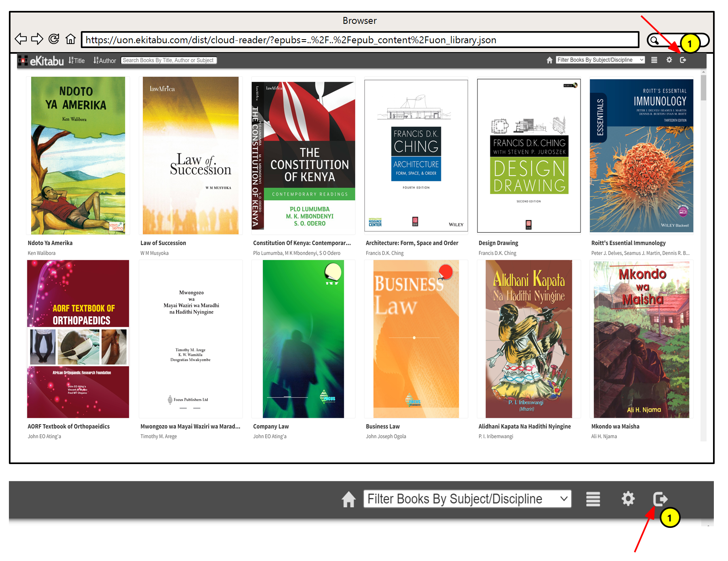Click the enlarged home icon in zoomed toolbar

[348, 499]
